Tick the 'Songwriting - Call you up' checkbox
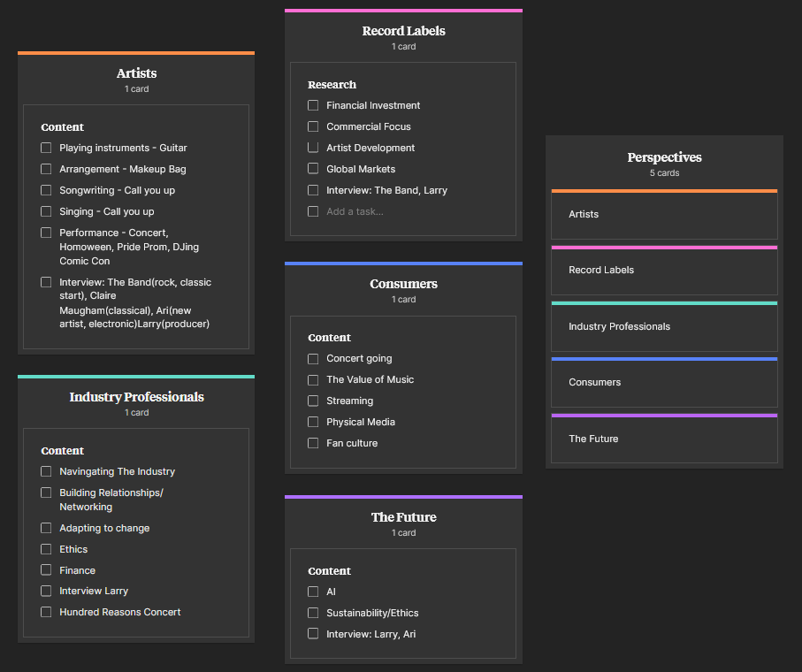802x672 pixels. pyautogui.click(x=46, y=190)
